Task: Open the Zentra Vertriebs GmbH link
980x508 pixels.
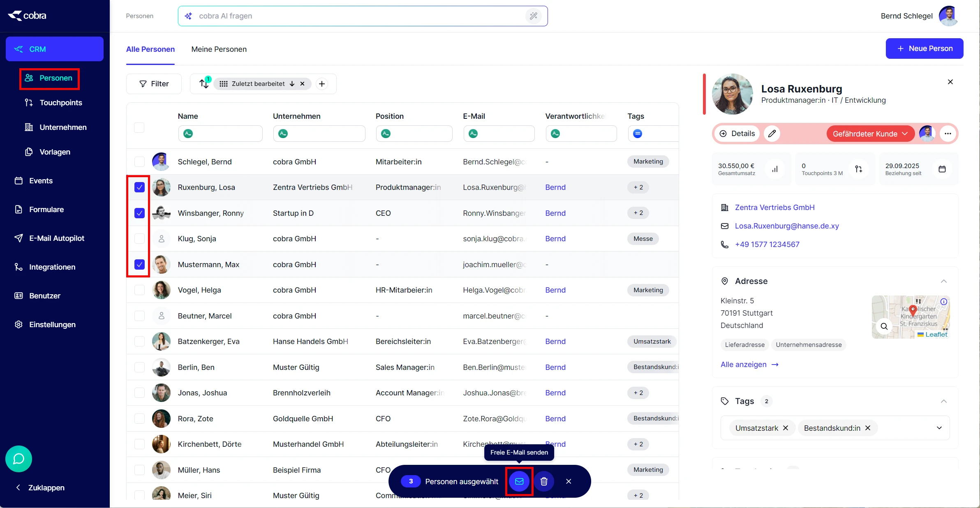Action: click(x=774, y=208)
